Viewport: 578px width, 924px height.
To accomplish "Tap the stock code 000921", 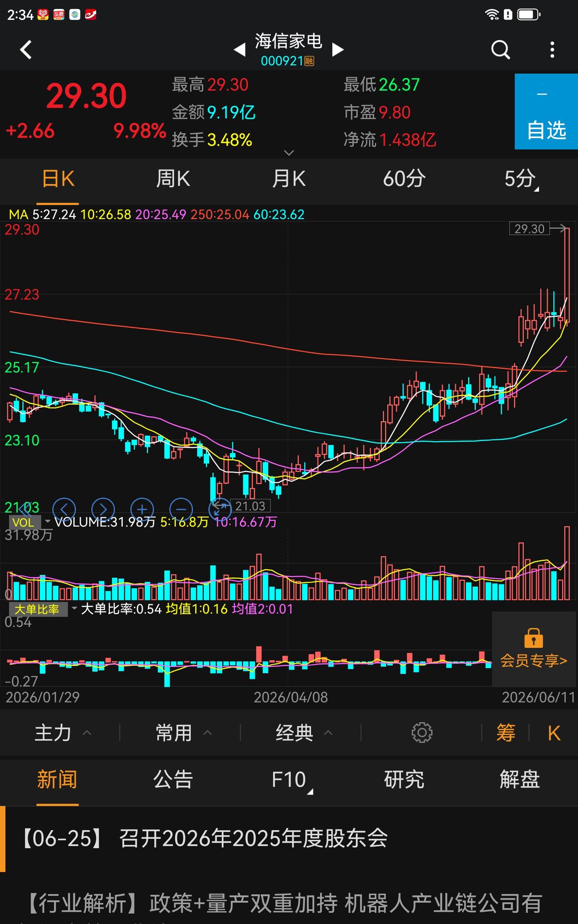I will [282, 61].
